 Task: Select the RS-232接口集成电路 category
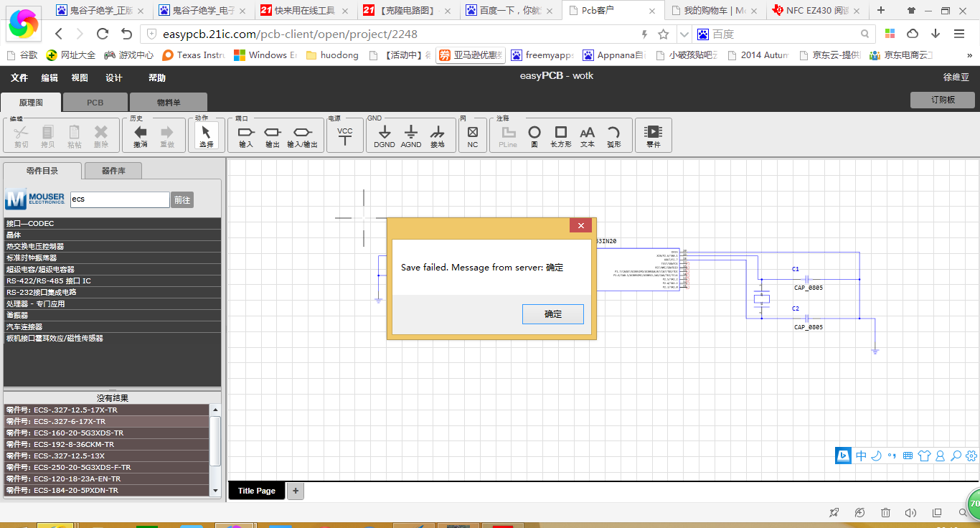pos(113,293)
